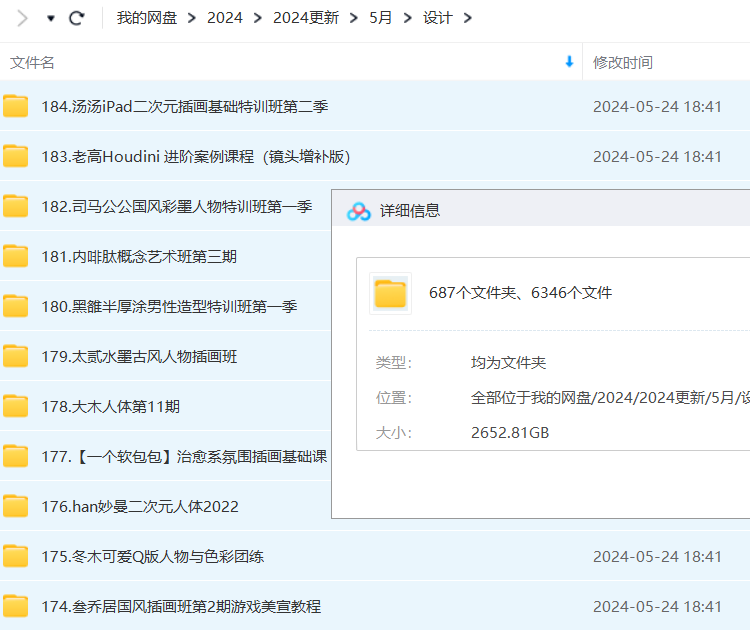Open the navigation history dropdown arrow
The width and height of the screenshot is (750, 630).
51,18
